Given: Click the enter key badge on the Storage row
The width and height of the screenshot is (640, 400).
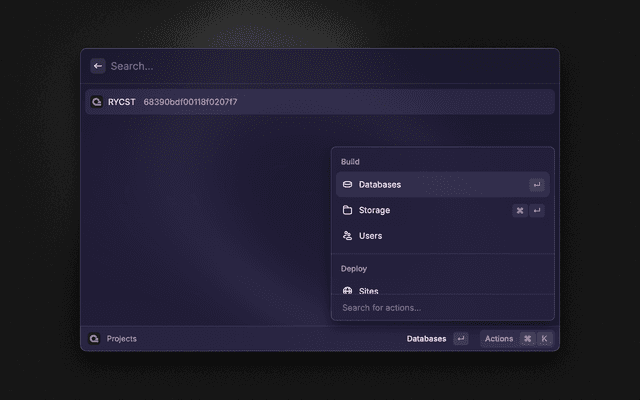Looking at the screenshot, I should pyautogui.click(x=537, y=211).
